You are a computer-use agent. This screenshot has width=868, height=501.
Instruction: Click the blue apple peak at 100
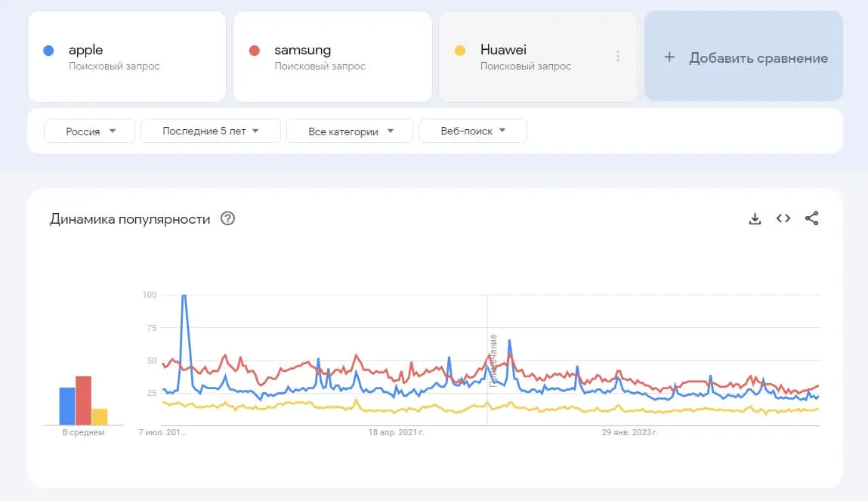click(184, 297)
